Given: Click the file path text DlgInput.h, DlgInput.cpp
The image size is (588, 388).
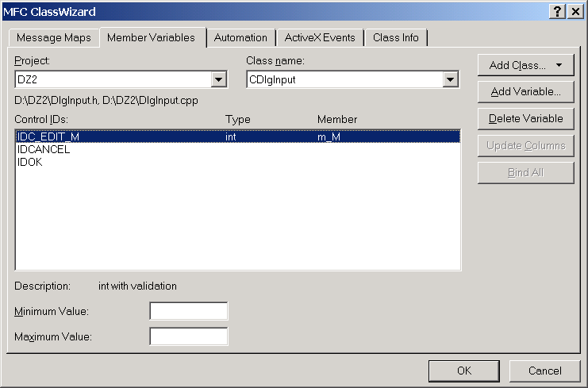Looking at the screenshot, I should point(106,101).
